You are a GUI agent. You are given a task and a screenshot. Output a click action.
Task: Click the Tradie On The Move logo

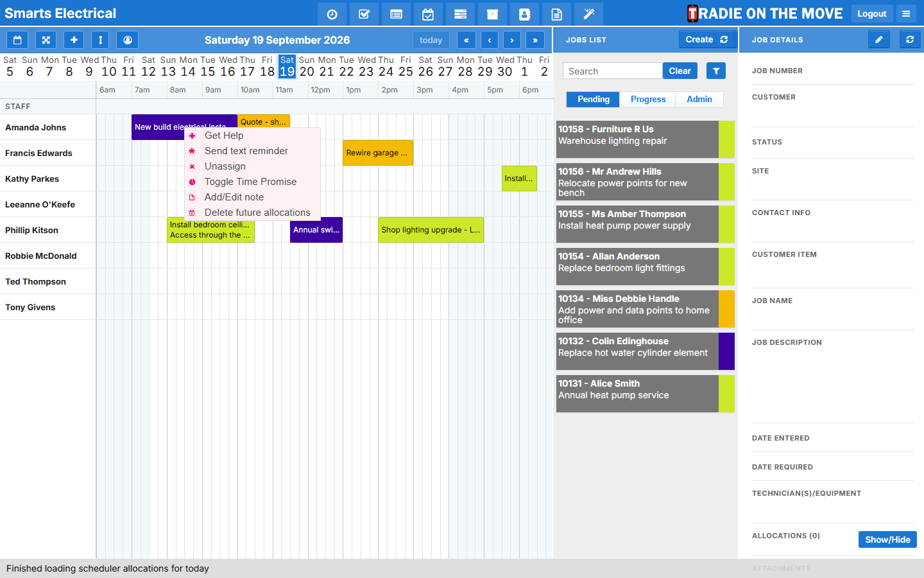[765, 13]
